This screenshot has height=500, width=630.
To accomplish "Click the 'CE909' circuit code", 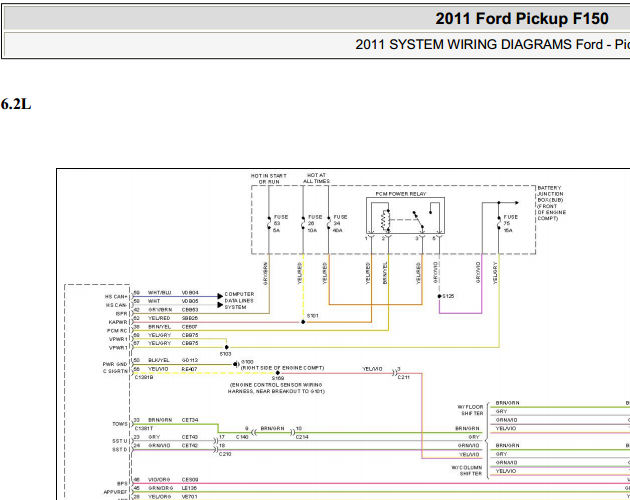I will pos(190,480).
